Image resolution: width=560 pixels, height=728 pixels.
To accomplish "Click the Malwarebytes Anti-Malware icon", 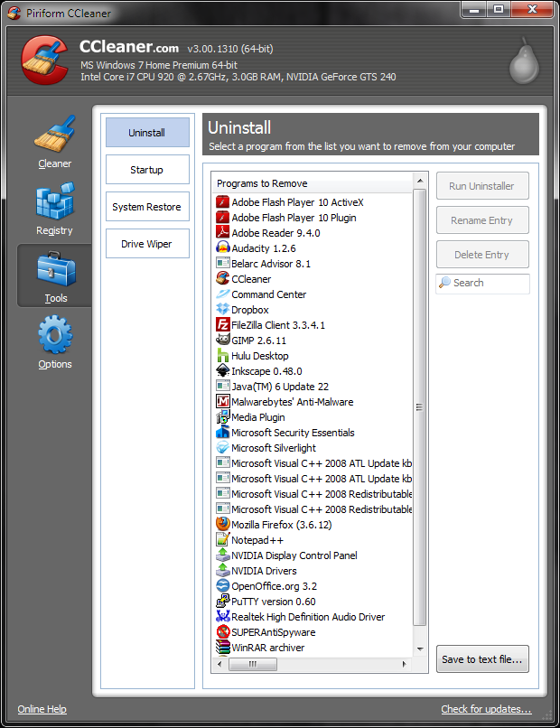I will [x=223, y=401].
